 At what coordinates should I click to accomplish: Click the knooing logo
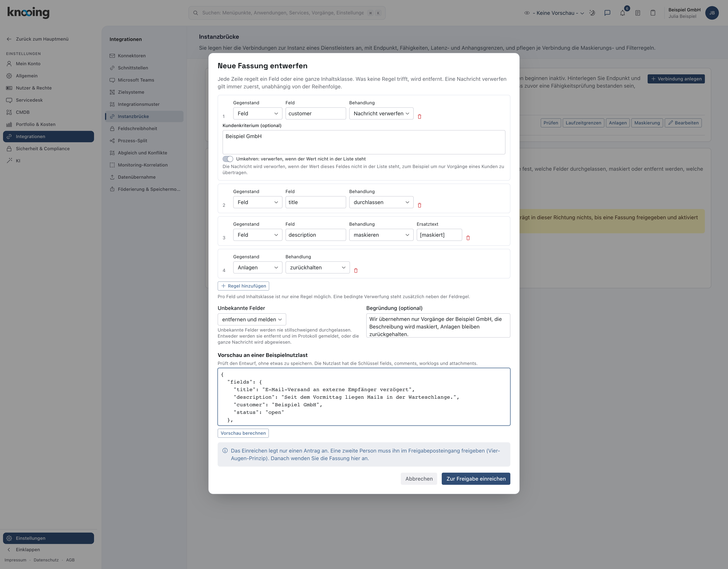(28, 12)
